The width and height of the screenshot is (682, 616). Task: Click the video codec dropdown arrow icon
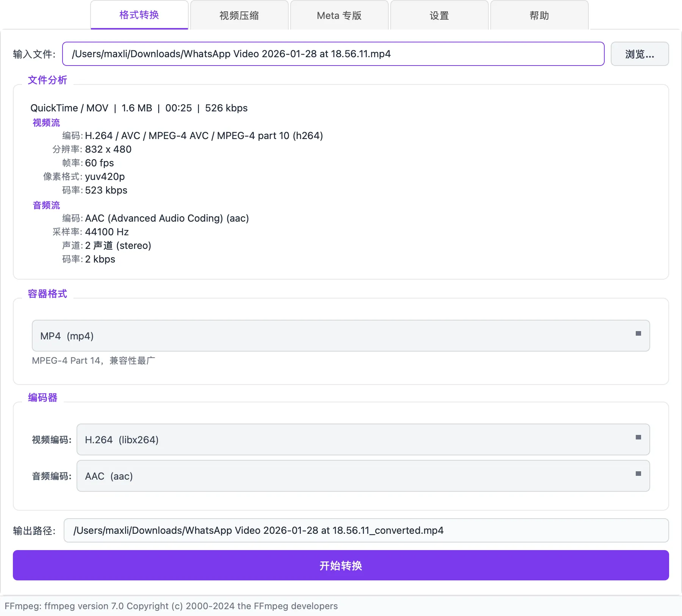tap(638, 437)
